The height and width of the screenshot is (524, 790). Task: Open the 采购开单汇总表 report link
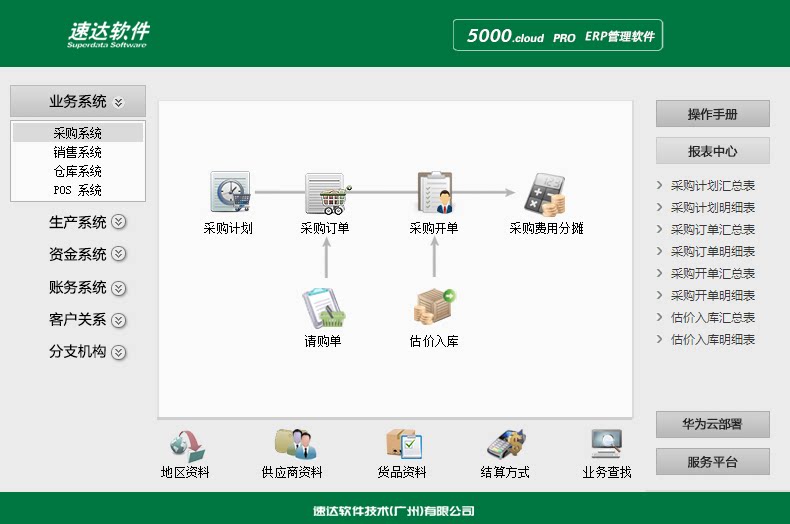(712, 274)
